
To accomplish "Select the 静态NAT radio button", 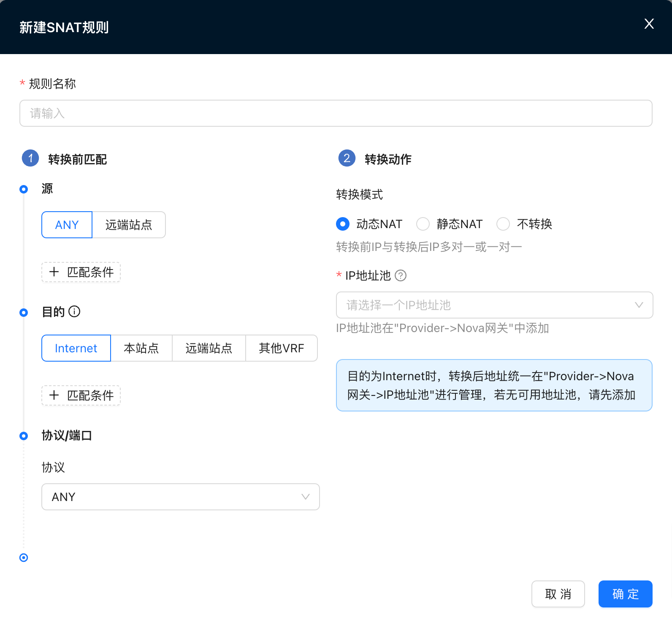I will pyautogui.click(x=423, y=224).
